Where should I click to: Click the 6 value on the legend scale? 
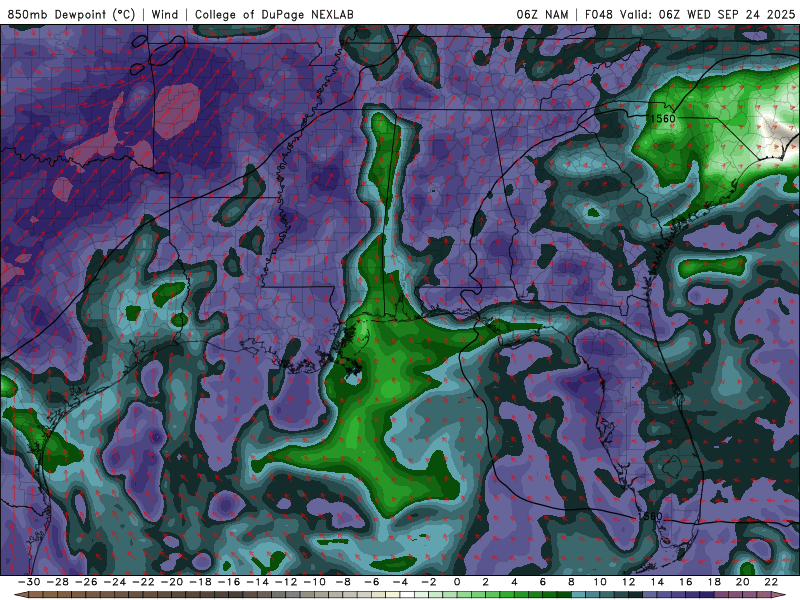coord(542,582)
